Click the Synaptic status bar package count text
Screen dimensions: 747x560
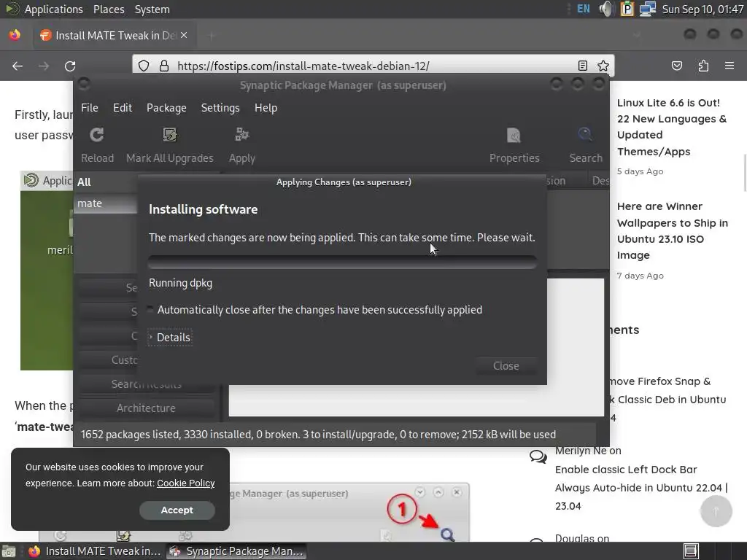pos(318,435)
